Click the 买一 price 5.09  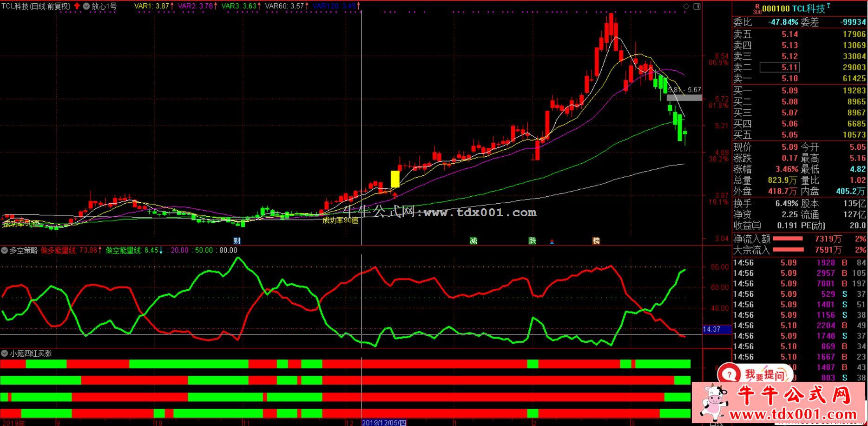tap(789, 90)
